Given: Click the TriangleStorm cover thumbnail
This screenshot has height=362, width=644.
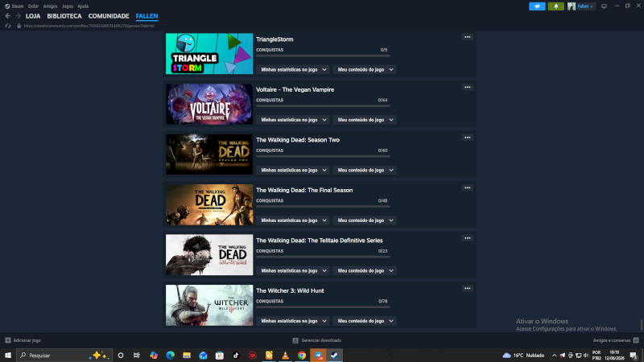Looking at the screenshot, I should point(209,54).
